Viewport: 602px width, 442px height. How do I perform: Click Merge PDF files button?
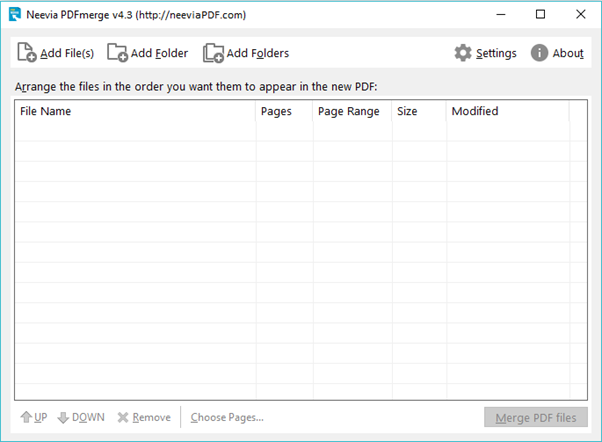[x=536, y=417]
